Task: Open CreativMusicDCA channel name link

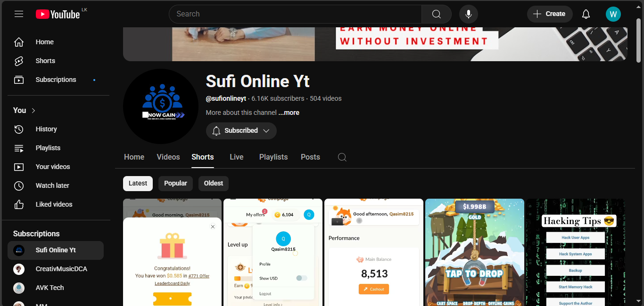Action: pyautogui.click(x=61, y=269)
